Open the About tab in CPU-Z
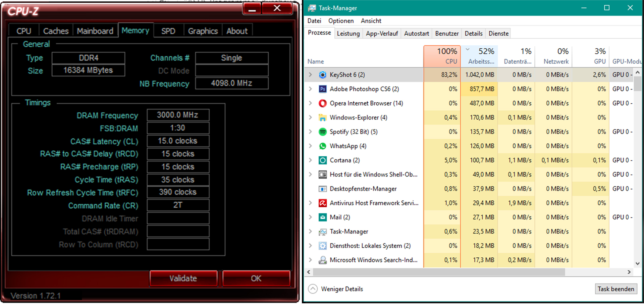This screenshot has width=644, height=305. tap(237, 31)
